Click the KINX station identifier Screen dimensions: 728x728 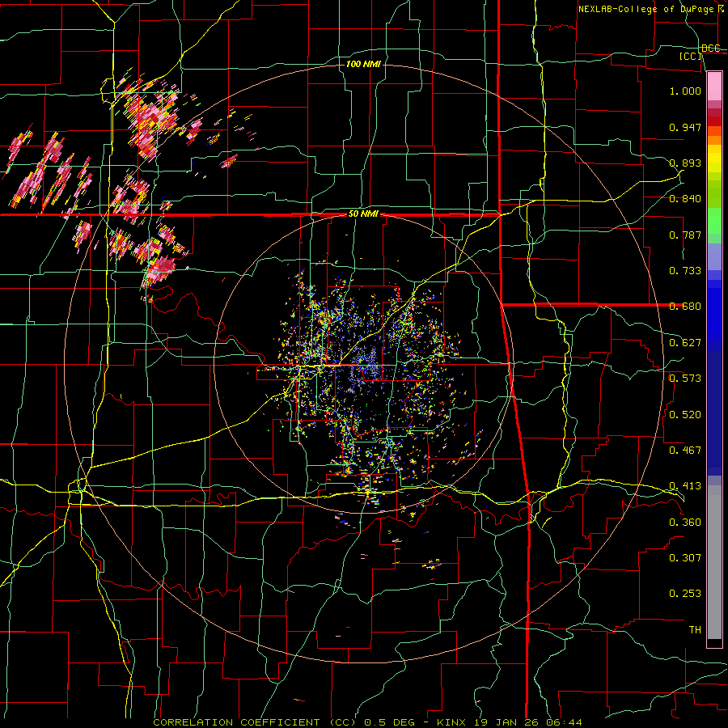point(452,722)
